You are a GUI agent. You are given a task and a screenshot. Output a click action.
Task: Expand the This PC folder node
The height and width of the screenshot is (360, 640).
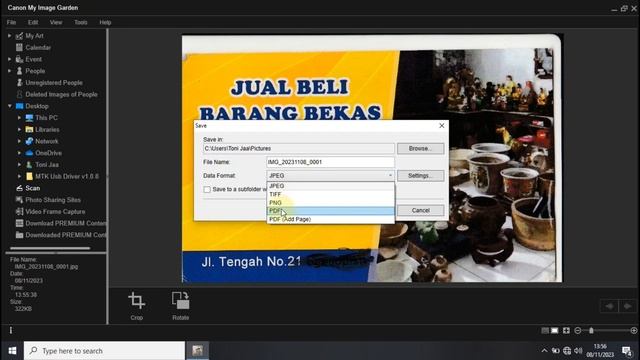point(19,118)
